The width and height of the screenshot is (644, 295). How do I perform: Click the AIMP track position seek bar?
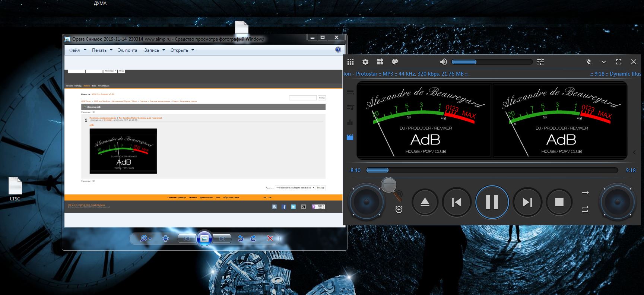(x=492, y=170)
